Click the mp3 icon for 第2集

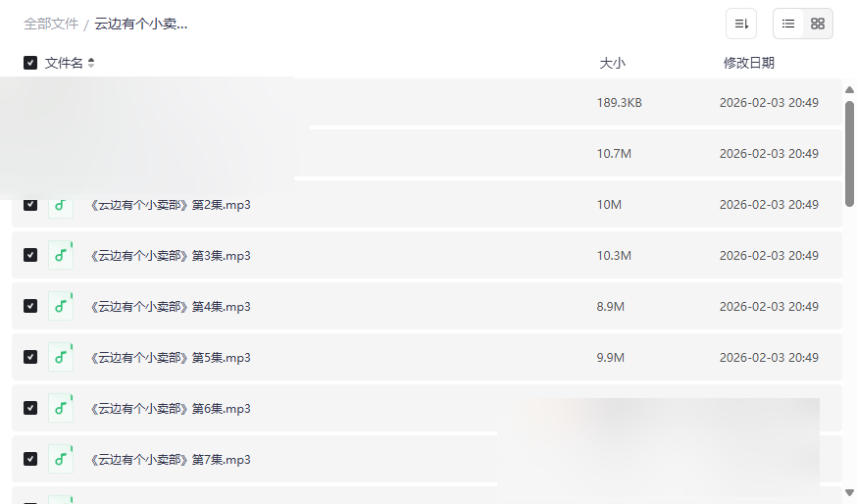click(61, 205)
